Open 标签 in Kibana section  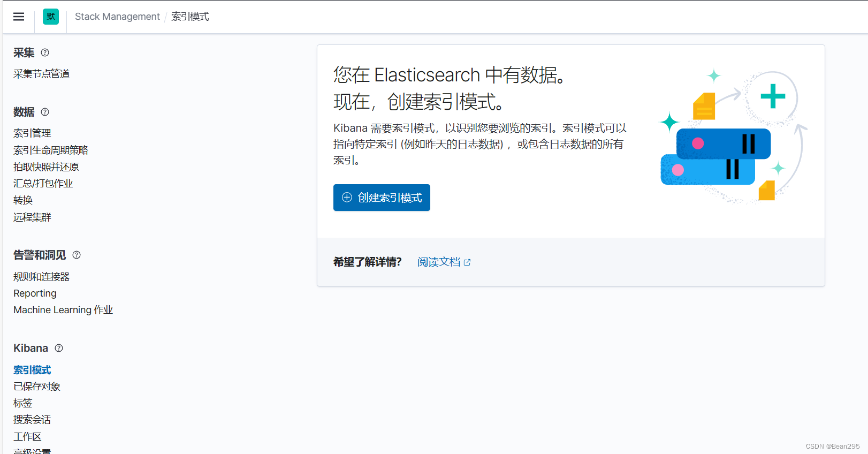pyautogui.click(x=23, y=403)
